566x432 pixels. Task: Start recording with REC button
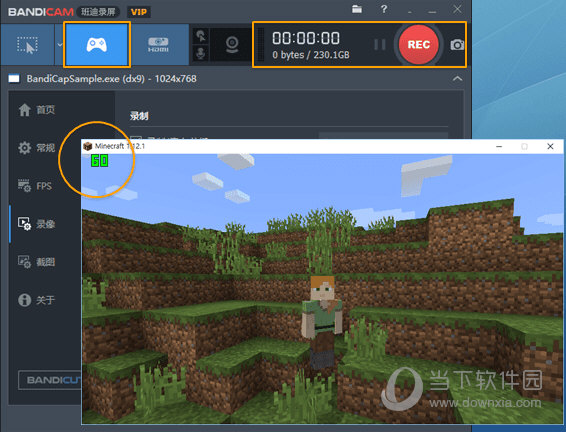coord(419,45)
